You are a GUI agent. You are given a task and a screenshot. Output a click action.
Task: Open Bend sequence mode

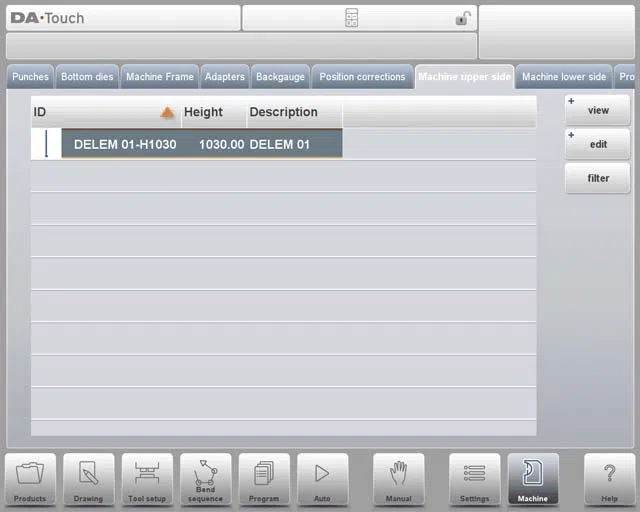click(205, 480)
